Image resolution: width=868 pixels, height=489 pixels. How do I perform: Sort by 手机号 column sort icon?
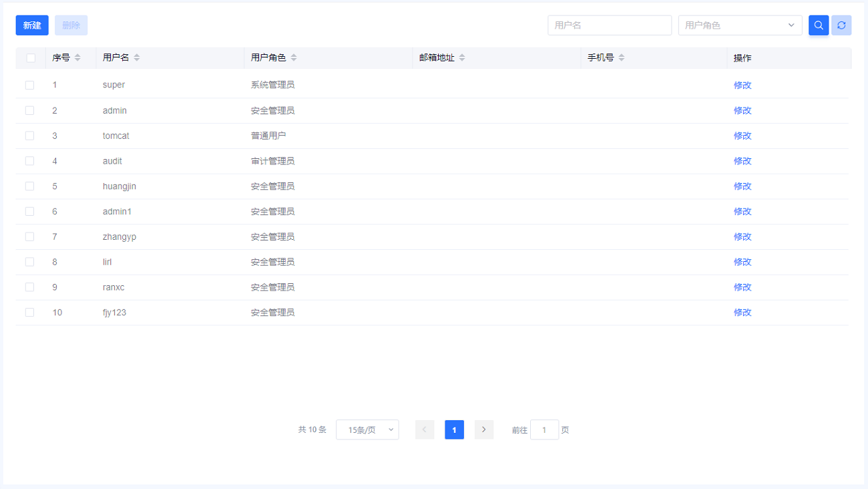pos(622,58)
